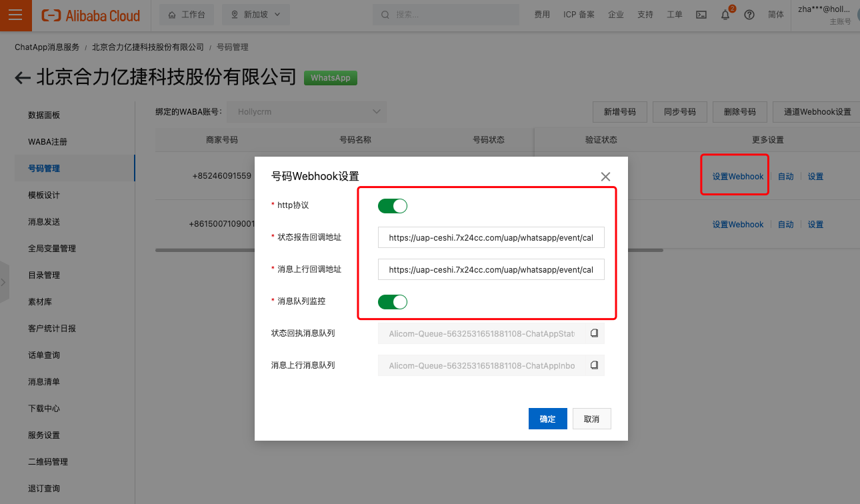Focus the 消息上行回调地址 URL field
860x504 pixels.
tap(491, 269)
